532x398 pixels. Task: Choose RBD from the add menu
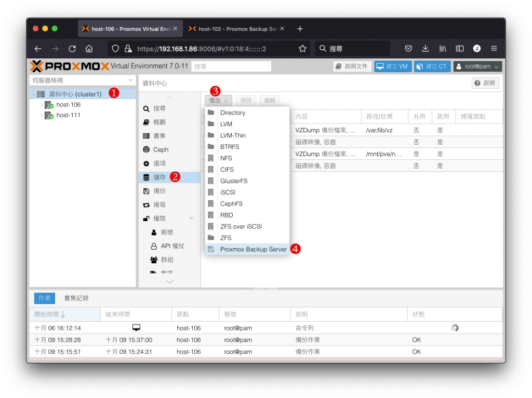pyautogui.click(x=247, y=215)
